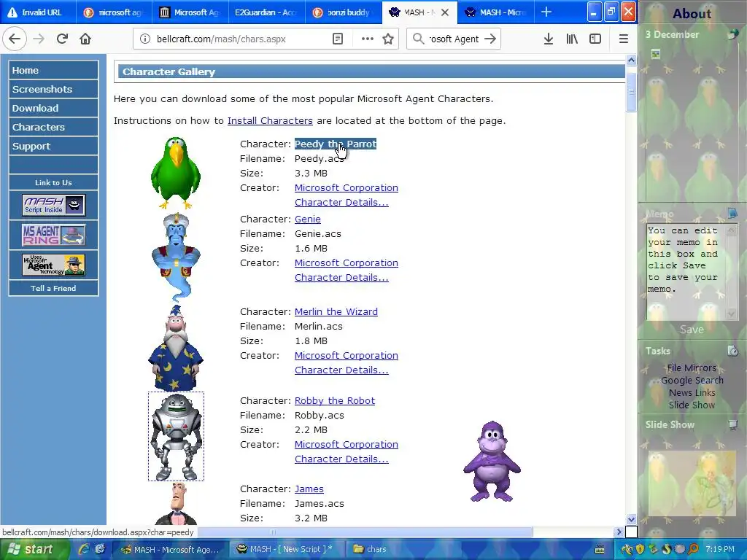Open a new tab with the plus button

tap(546, 12)
